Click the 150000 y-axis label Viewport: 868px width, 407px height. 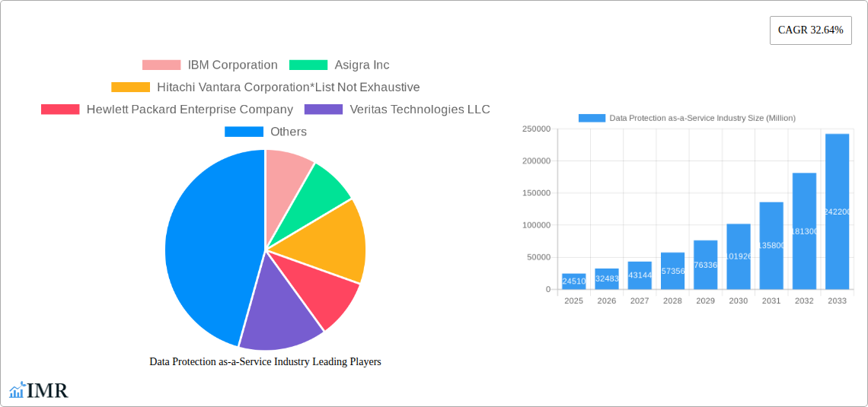[x=537, y=193]
